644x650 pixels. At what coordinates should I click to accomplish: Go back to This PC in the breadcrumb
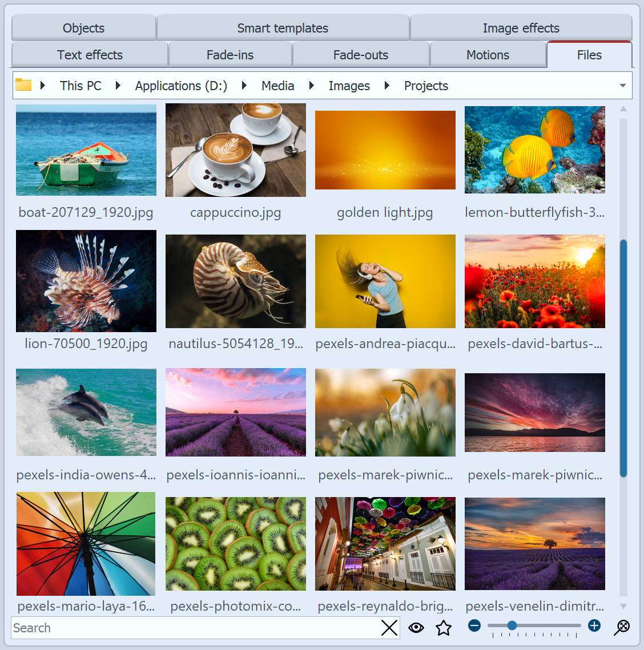[80, 85]
